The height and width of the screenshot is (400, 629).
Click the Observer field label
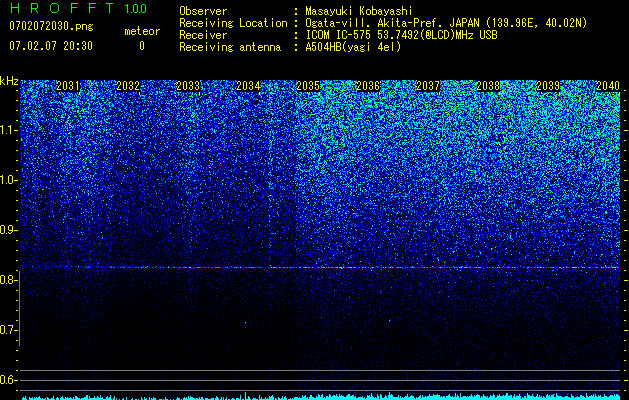[x=203, y=11]
